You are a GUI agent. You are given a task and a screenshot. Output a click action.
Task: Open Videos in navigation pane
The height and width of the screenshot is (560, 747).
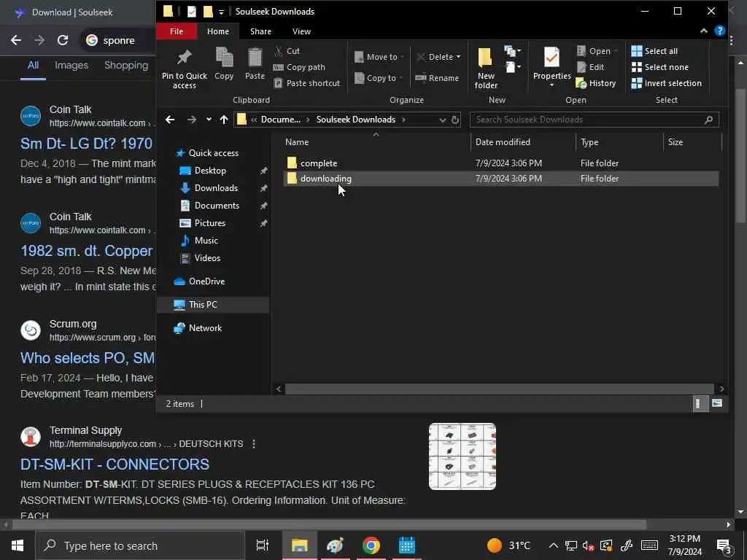pyautogui.click(x=207, y=258)
